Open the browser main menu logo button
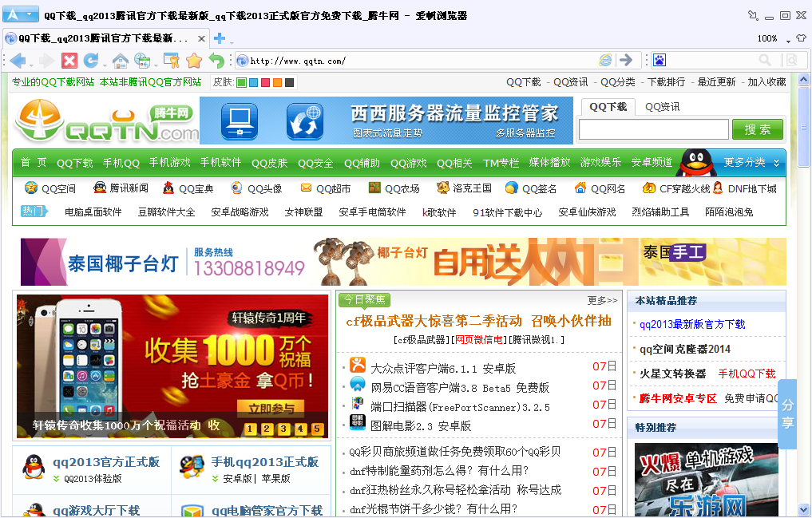Screen dimensions: 812x518 click(21, 14)
